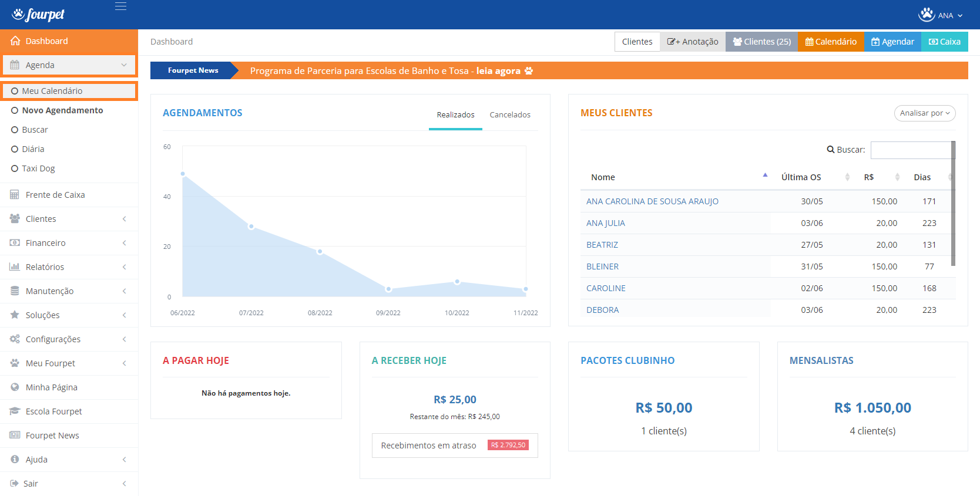Screen dimensions: 980x496
Task: Click the Fourpet News banner label
Action: pyautogui.click(x=193, y=70)
